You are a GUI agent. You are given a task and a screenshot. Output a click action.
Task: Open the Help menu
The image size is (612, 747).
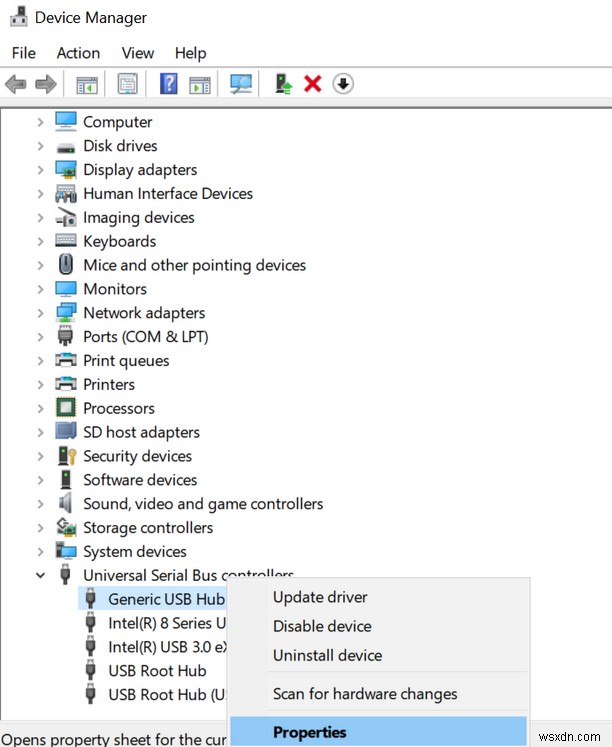(x=191, y=53)
